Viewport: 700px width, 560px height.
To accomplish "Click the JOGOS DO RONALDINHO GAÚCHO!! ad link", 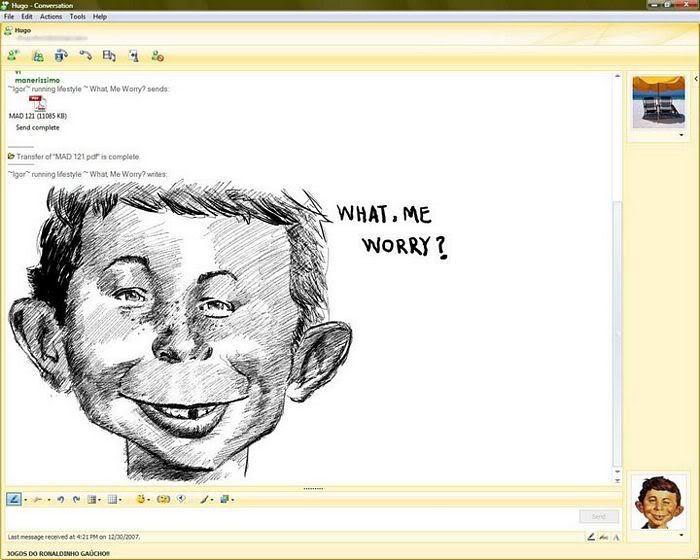I will (x=58, y=554).
